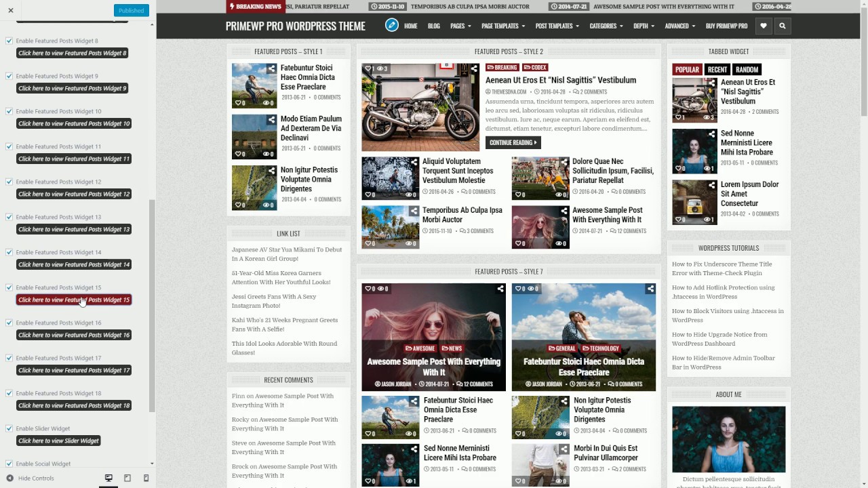
Task: Open Buy PrimeWP Pro menu item
Action: (x=727, y=26)
